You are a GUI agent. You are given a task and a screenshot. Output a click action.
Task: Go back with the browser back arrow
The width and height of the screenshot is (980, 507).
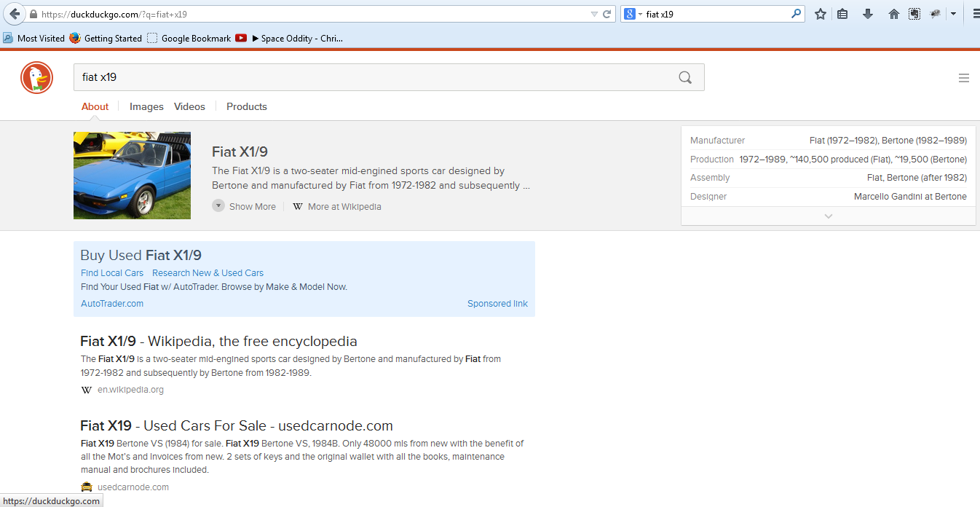(x=15, y=14)
